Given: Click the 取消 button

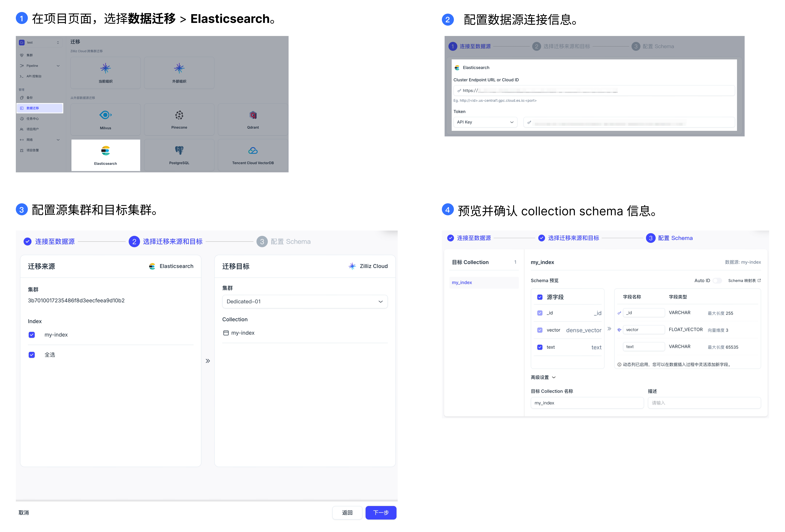Looking at the screenshot, I should click(x=24, y=512).
